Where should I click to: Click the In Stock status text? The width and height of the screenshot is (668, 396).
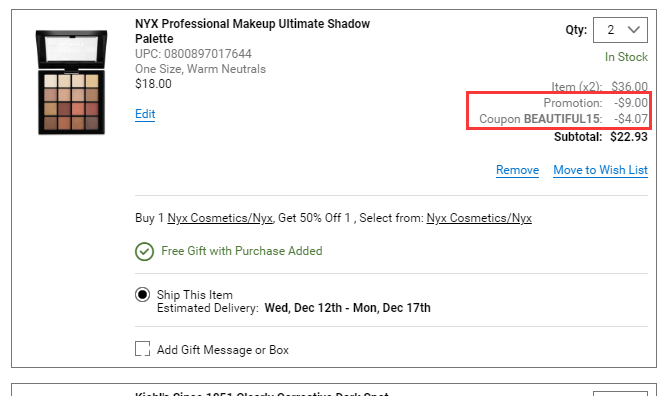pyautogui.click(x=626, y=57)
